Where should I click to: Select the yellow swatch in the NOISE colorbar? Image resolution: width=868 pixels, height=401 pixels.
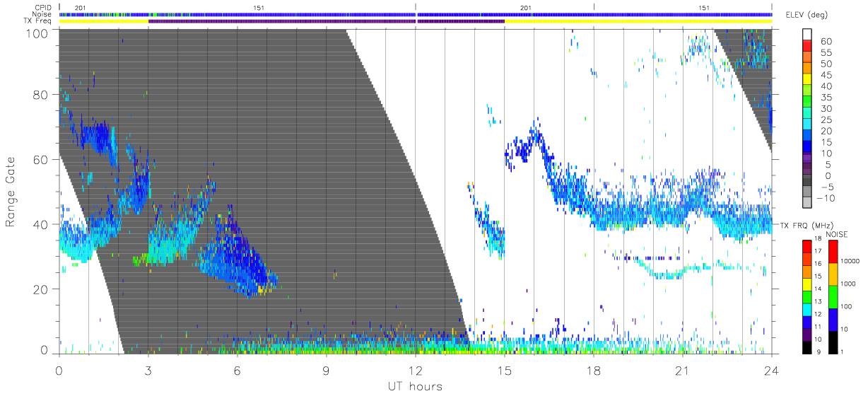[x=833, y=274]
